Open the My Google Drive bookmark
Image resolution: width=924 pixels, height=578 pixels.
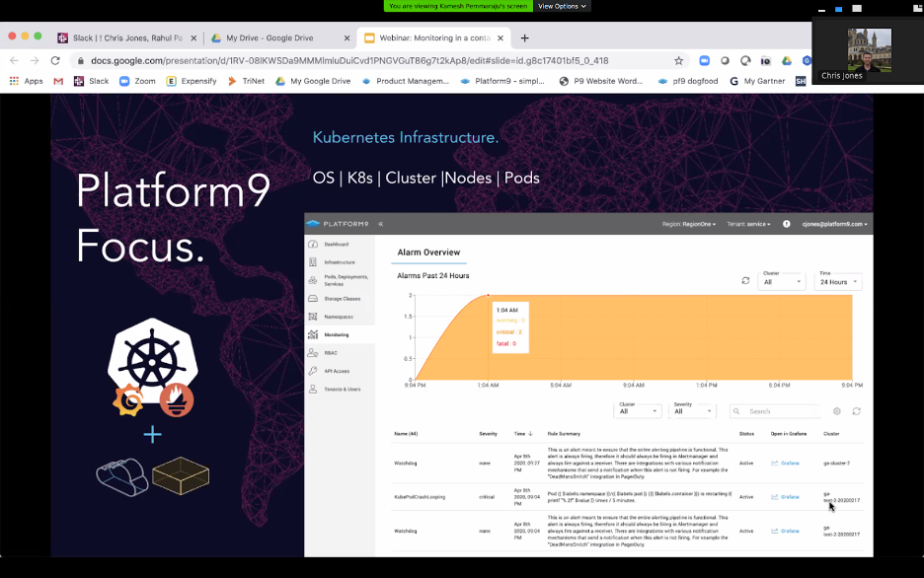tap(313, 81)
